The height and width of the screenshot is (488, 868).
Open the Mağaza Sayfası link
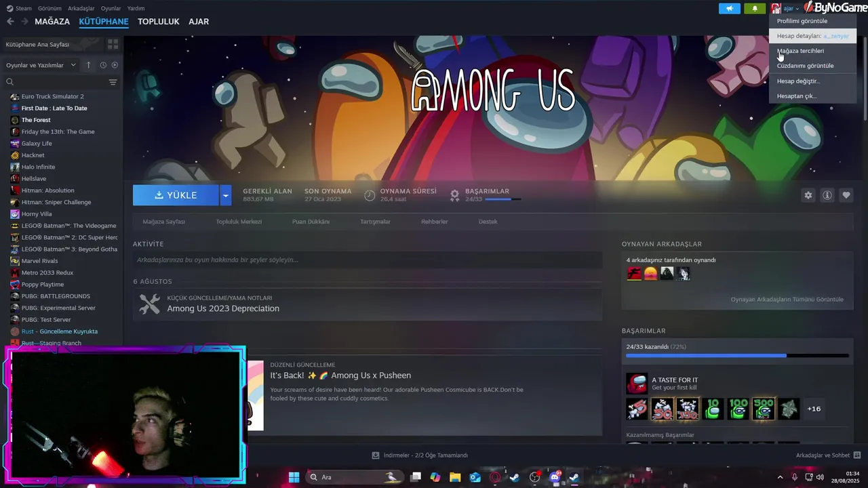tap(163, 222)
